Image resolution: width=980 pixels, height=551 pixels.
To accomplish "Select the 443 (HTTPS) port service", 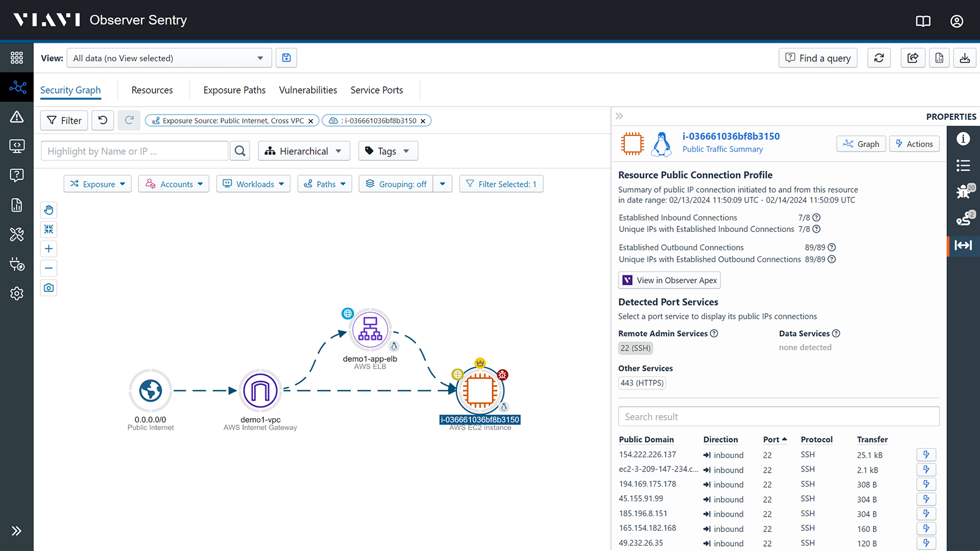I will pyautogui.click(x=642, y=383).
